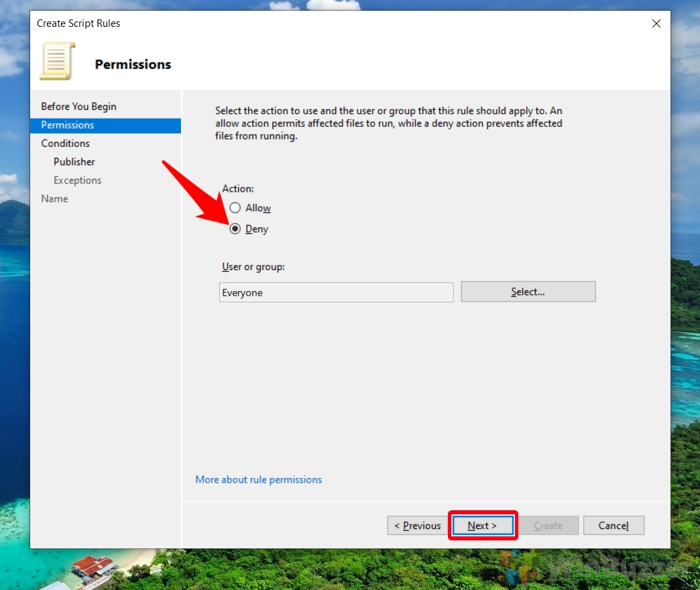Click Cancel to exit the wizard

point(614,525)
